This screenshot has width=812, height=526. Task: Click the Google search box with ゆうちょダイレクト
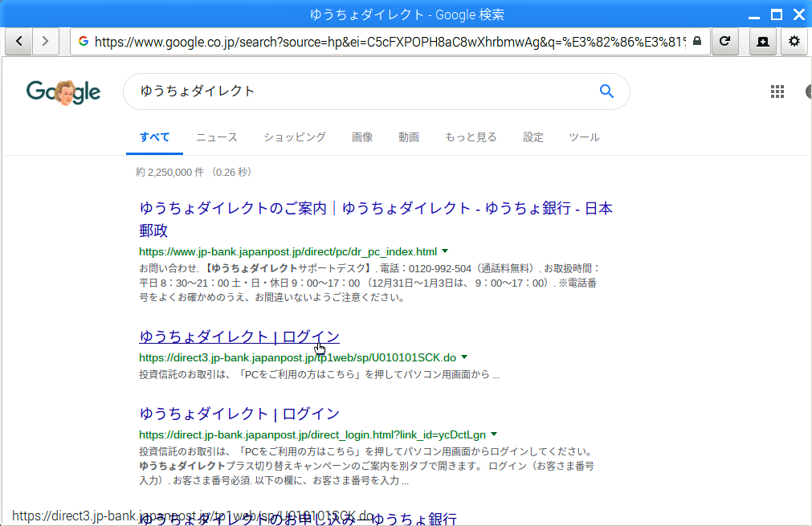[x=377, y=91]
